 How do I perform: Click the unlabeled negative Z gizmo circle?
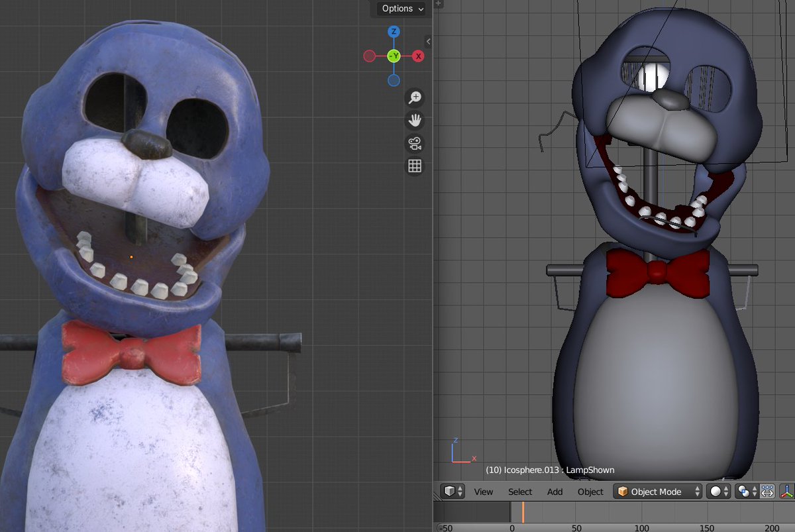point(394,81)
